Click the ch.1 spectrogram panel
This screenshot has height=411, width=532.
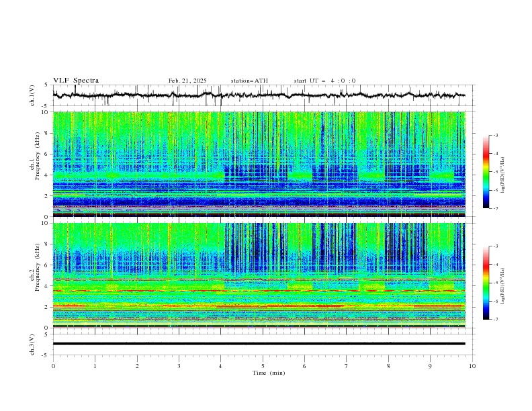click(259, 164)
